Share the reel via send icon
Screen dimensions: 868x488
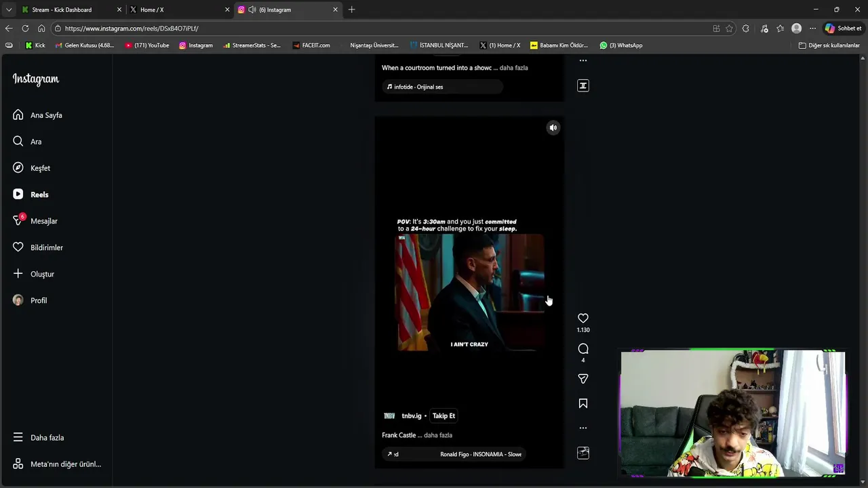583,379
